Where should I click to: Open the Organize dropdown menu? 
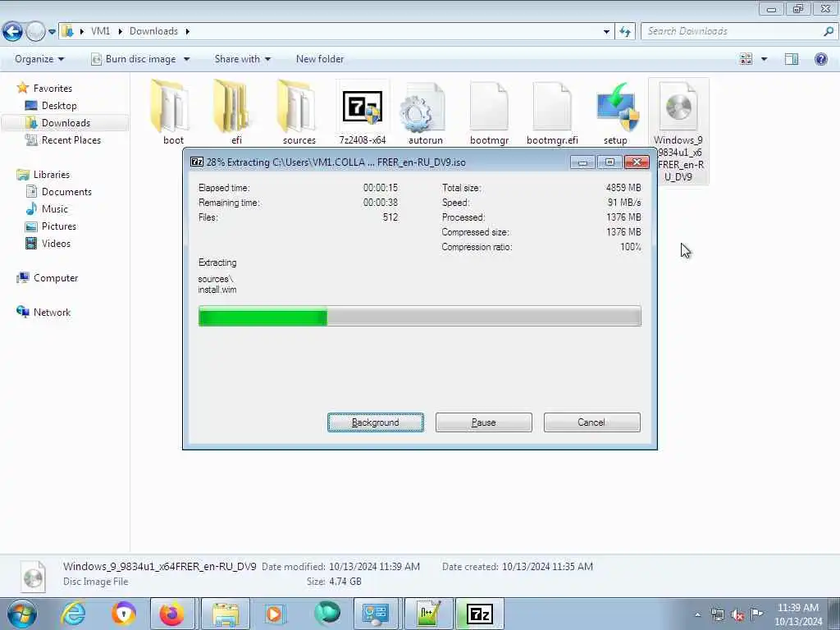[x=39, y=59]
